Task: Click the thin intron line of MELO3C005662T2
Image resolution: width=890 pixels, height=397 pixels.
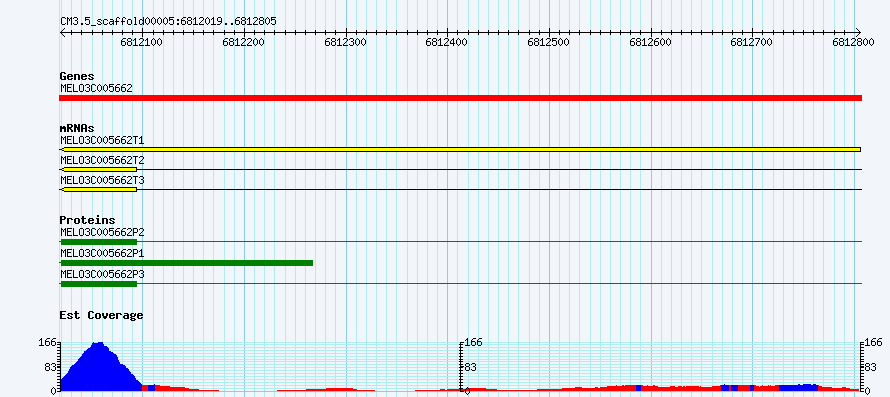Action: pos(499,169)
